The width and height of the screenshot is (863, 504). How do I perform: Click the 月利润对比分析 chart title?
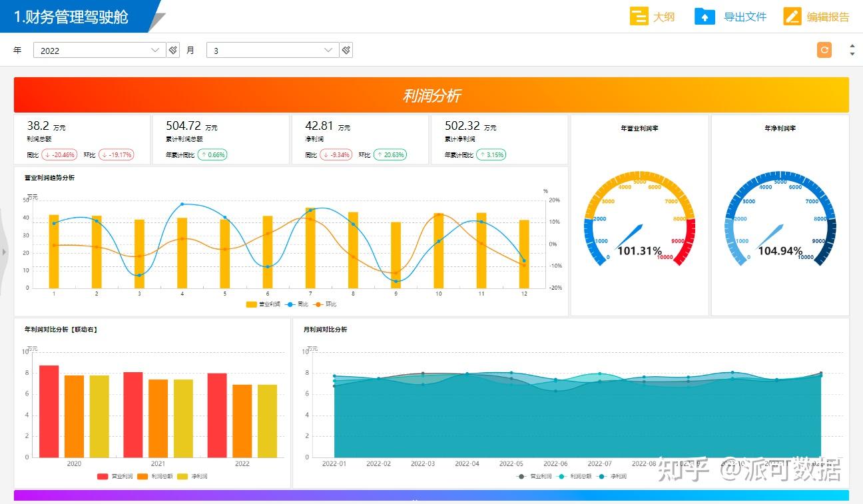pyautogui.click(x=325, y=330)
